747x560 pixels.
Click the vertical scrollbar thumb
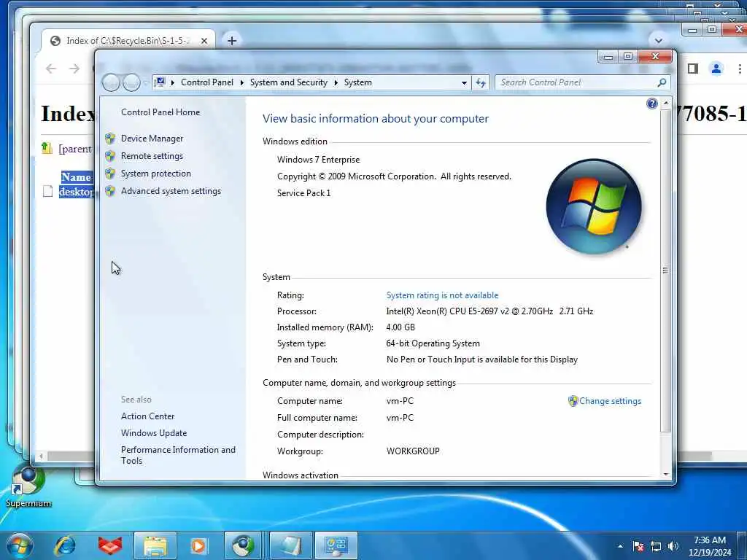[666, 270]
